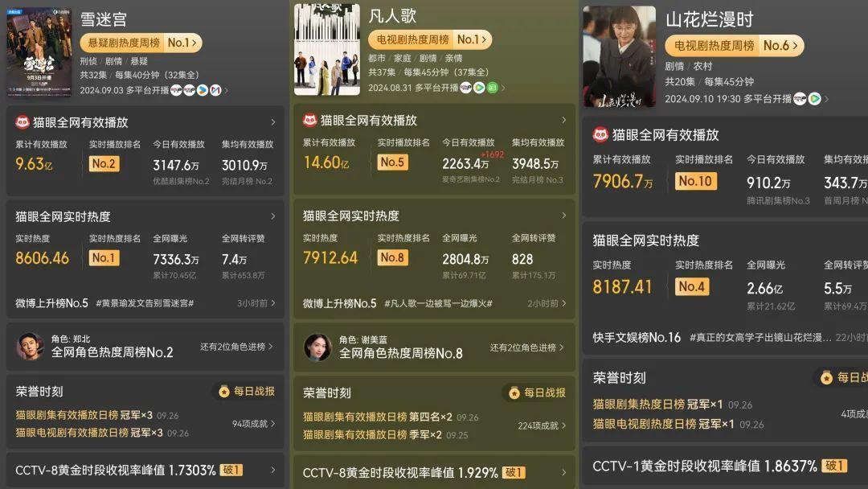Click the Maoyan cat icon in 雪迷宫 panel
Image resolution: width=868 pixels, height=489 pixels.
coord(23,122)
